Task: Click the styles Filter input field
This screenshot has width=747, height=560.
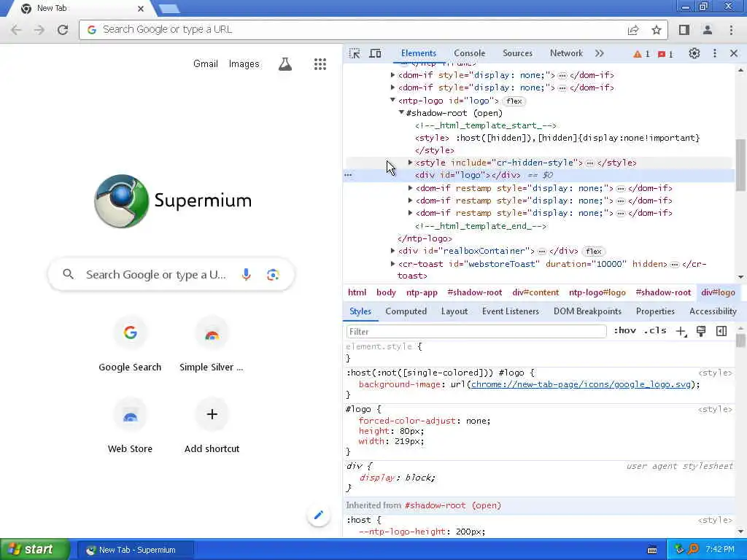Action: point(476,332)
